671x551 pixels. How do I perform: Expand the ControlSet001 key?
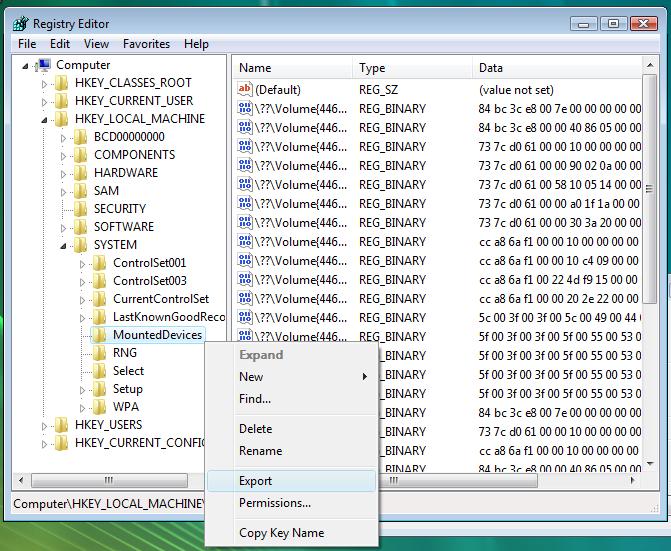point(82,264)
